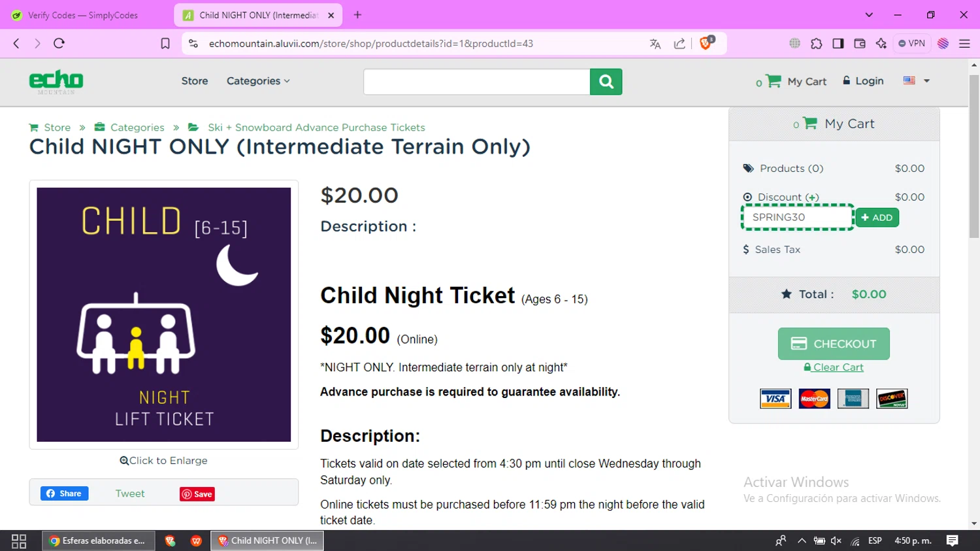Expand the Discount plus toggle
The height and width of the screenshot is (551, 980).
tap(812, 197)
